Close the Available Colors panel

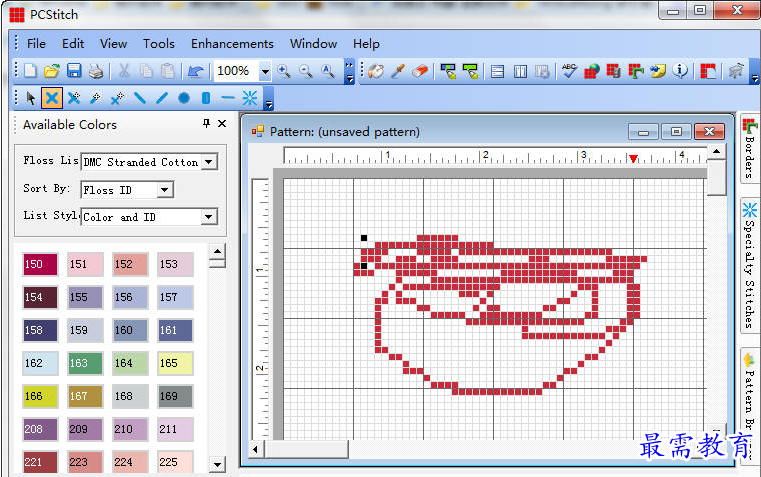pyautogui.click(x=222, y=123)
